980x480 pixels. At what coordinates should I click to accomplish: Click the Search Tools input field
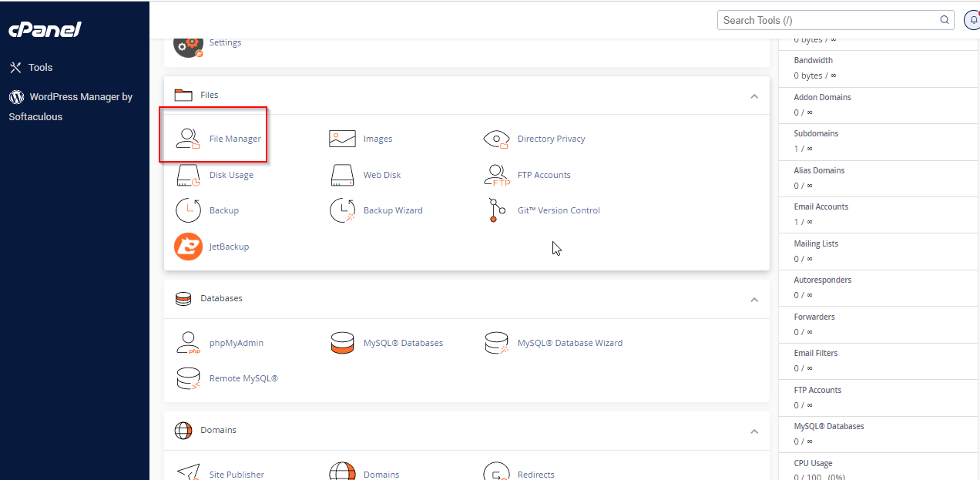[x=829, y=20]
